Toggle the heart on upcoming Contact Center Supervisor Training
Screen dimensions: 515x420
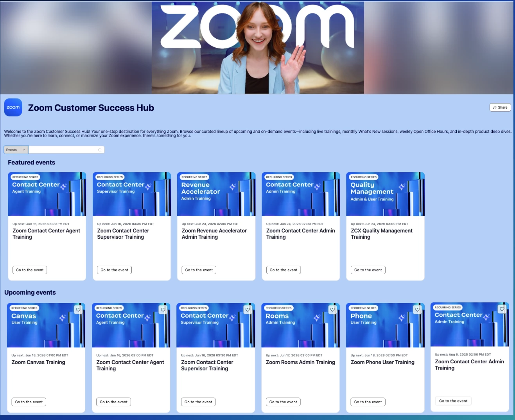248,309
